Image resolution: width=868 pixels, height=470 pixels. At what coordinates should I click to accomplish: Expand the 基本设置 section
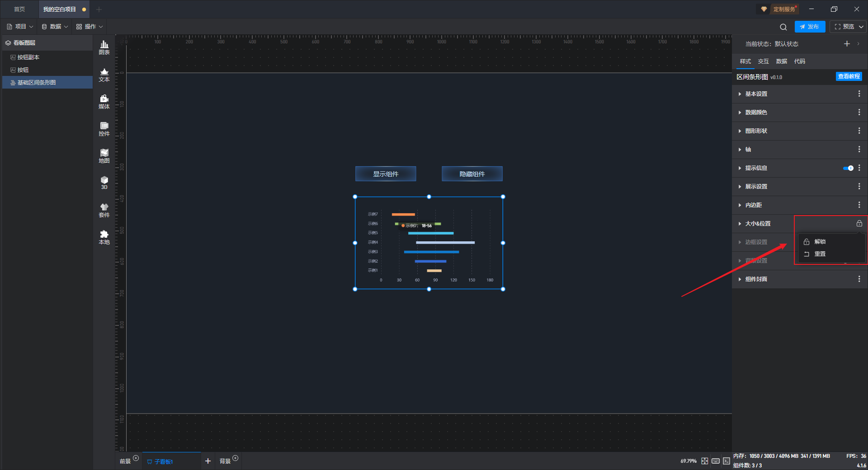click(x=756, y=94)
